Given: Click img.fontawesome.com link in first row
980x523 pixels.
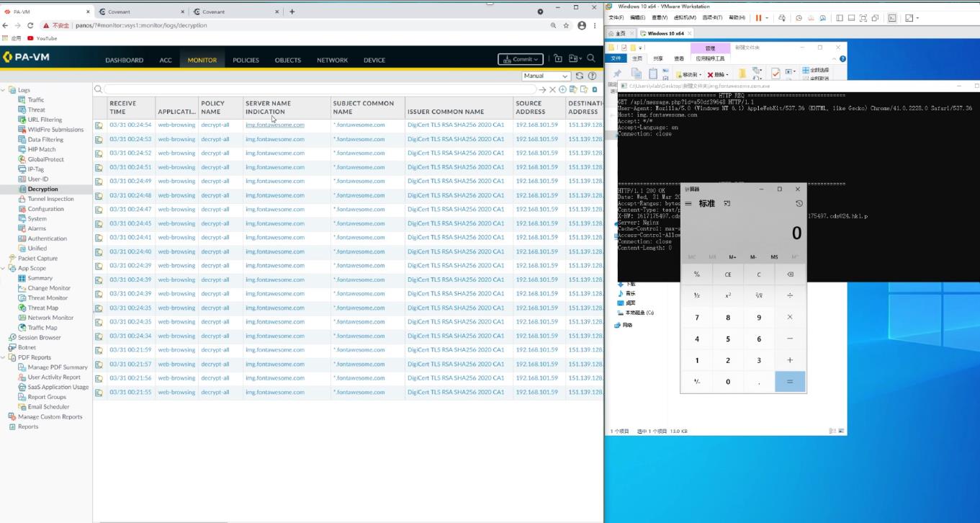Looking at the screenshot, I should (x=275, y=125).
